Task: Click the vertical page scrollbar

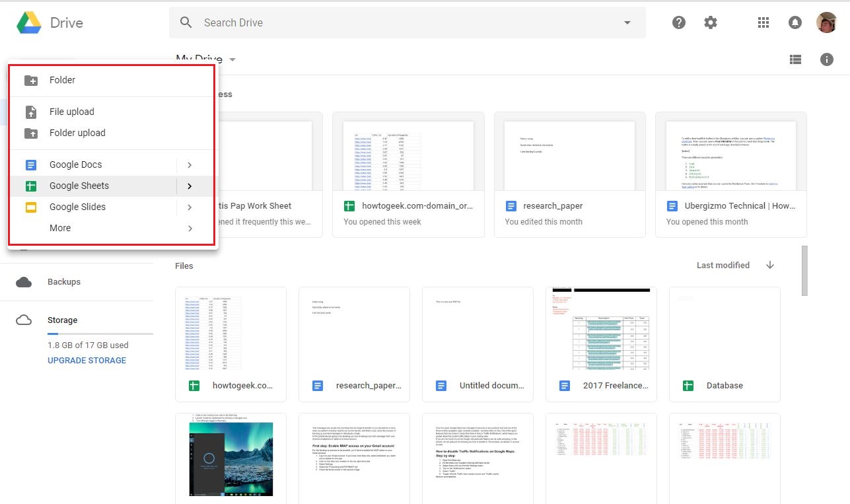Action: pyautogui.click(x=804, y=271)
